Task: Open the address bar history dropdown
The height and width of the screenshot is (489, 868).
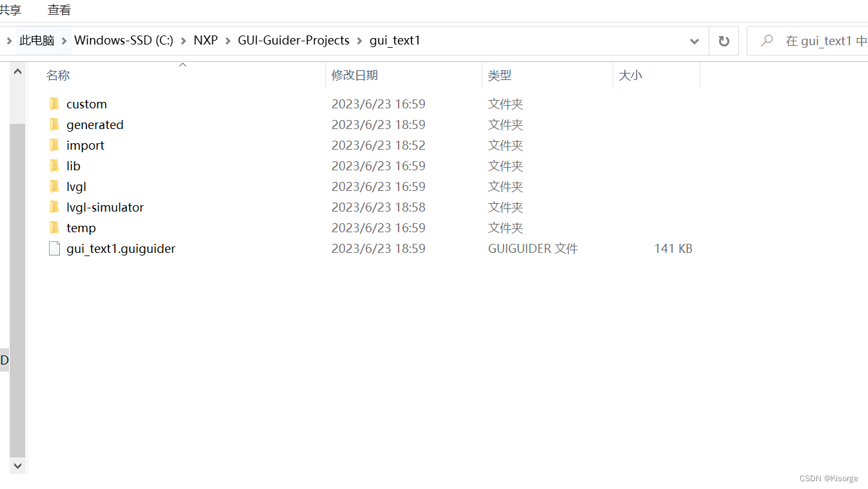Action: pos(695,41)
